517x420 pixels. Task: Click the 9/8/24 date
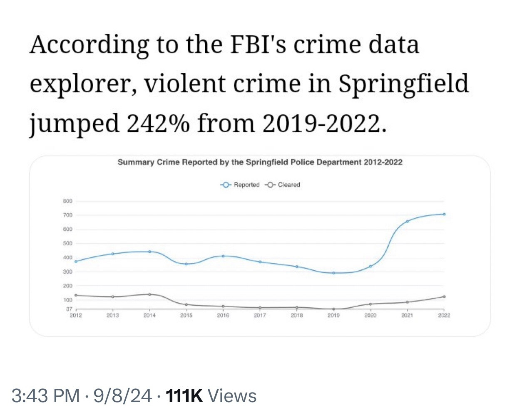click(122, 396)
